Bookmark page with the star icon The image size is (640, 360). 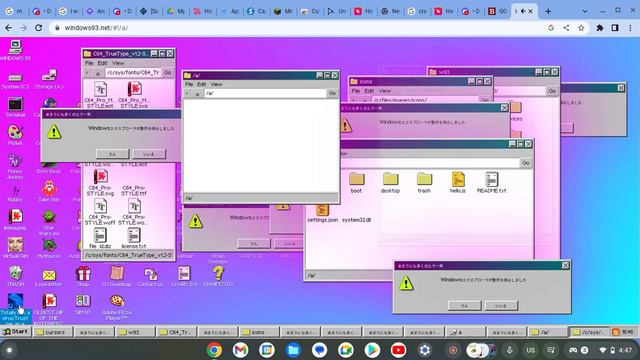[581, 28]
